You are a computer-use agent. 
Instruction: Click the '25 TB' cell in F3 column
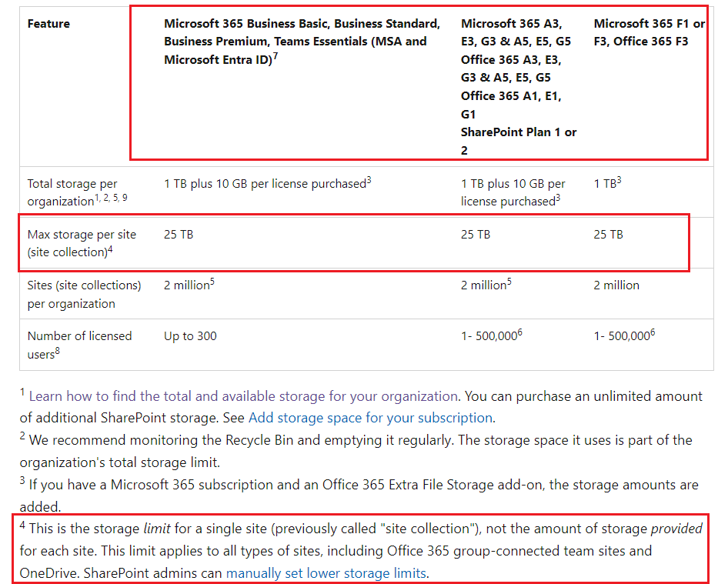pos(609,234)
